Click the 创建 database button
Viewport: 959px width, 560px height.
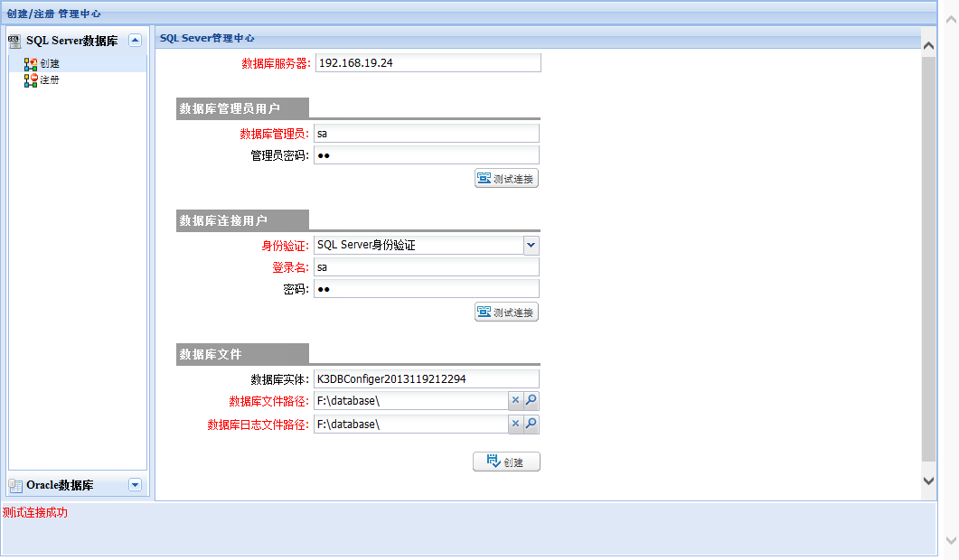coord(506,462)
